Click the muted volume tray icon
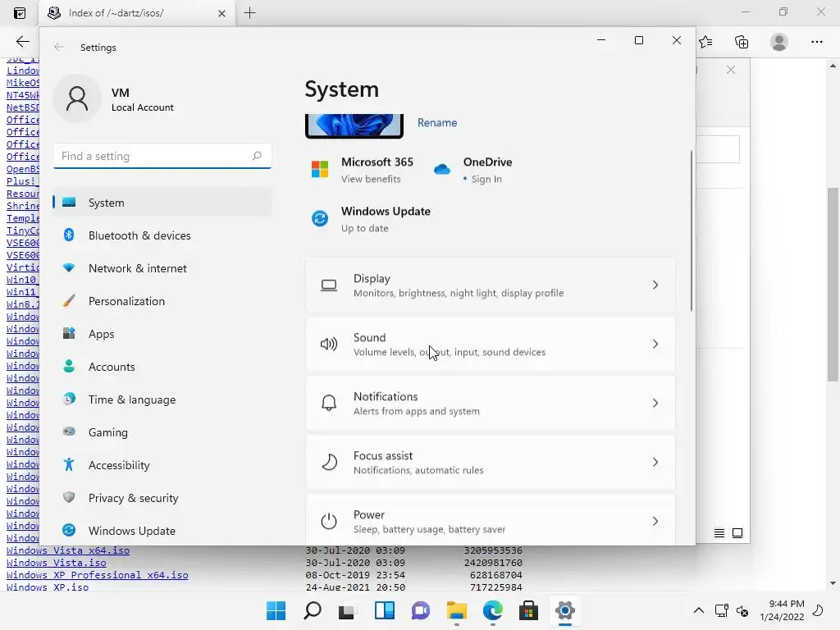 coord(742,610)
